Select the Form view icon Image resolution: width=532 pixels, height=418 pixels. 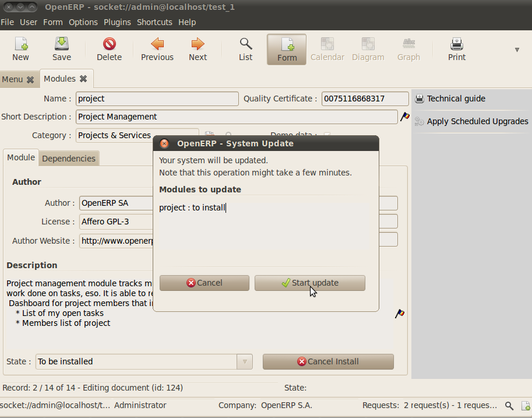tap(286, 48)
